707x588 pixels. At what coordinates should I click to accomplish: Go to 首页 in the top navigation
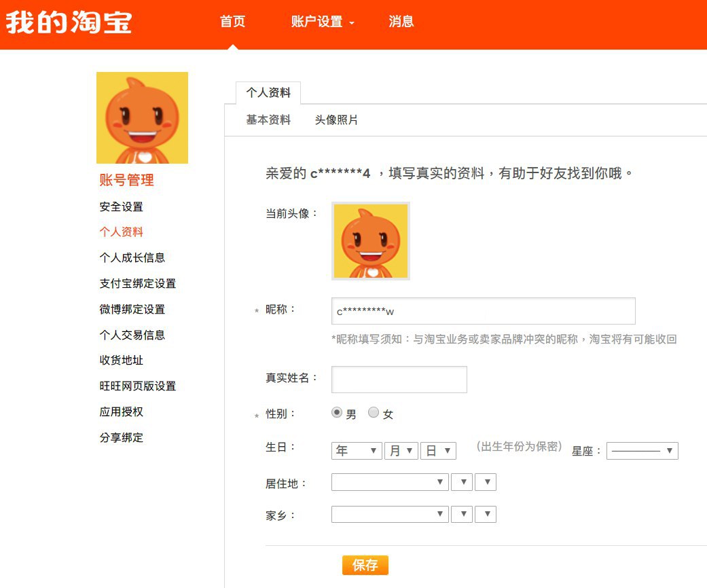pos(233,22)
